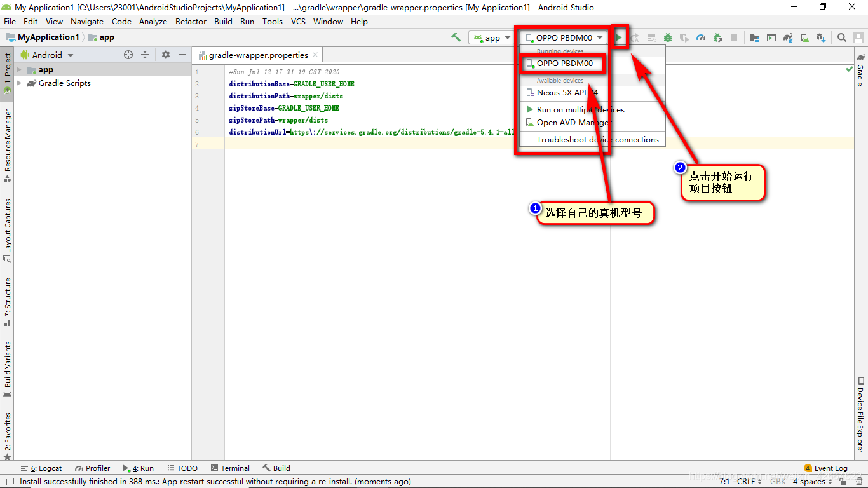This screenshot has width=868, height=488.
Task: Toggle the Build Variants side panel
Action: point(8,369)
